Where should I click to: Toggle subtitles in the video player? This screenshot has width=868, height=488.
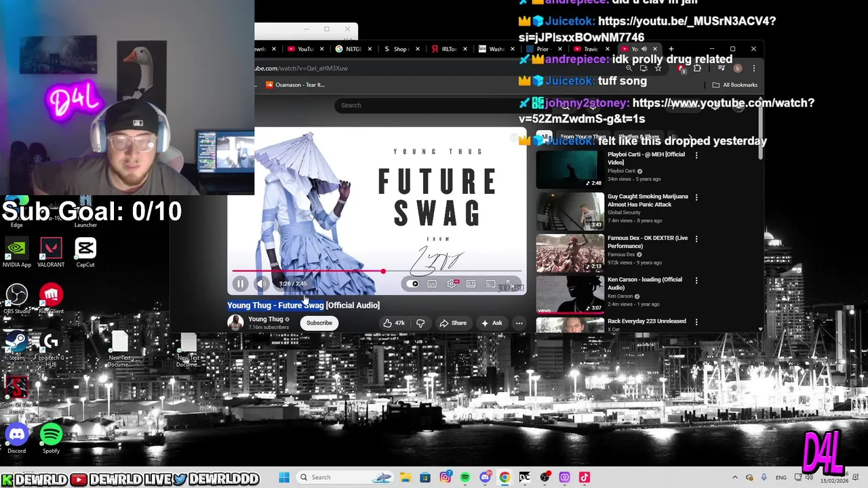432,284
